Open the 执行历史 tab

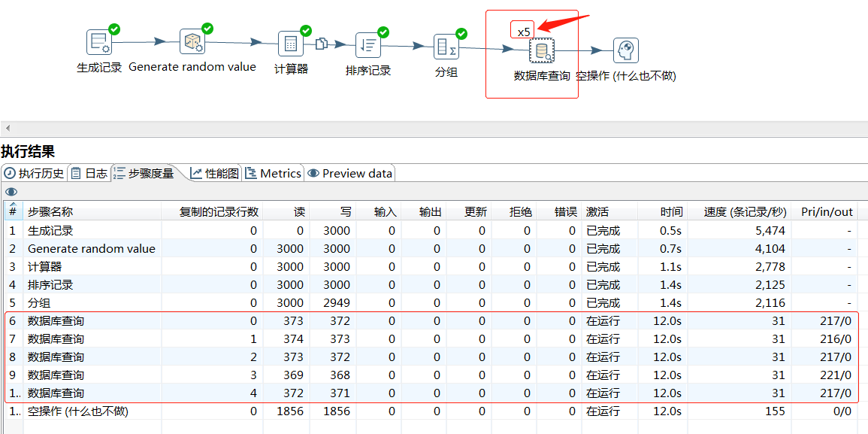point(35,173)
